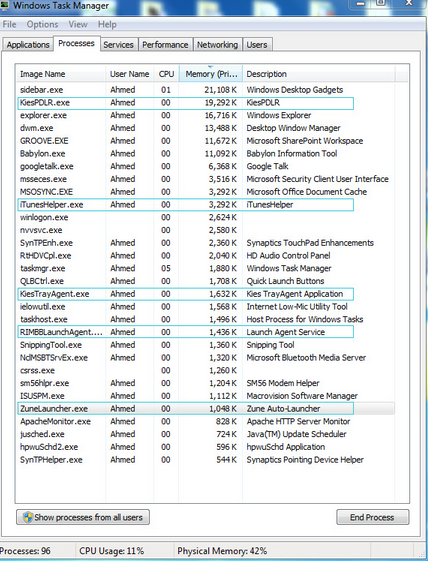Select the SnippingTool.exe process
This screenshot has width=428, height=561.
205,345
